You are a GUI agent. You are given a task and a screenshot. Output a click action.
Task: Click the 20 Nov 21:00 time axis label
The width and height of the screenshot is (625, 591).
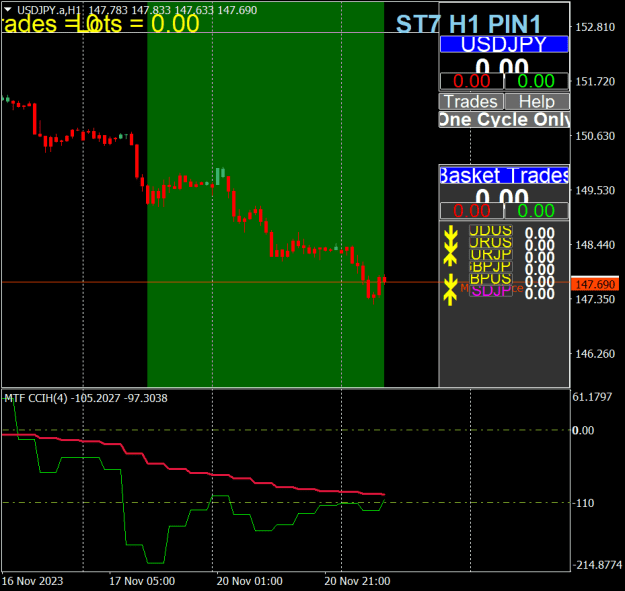[357, 581]
